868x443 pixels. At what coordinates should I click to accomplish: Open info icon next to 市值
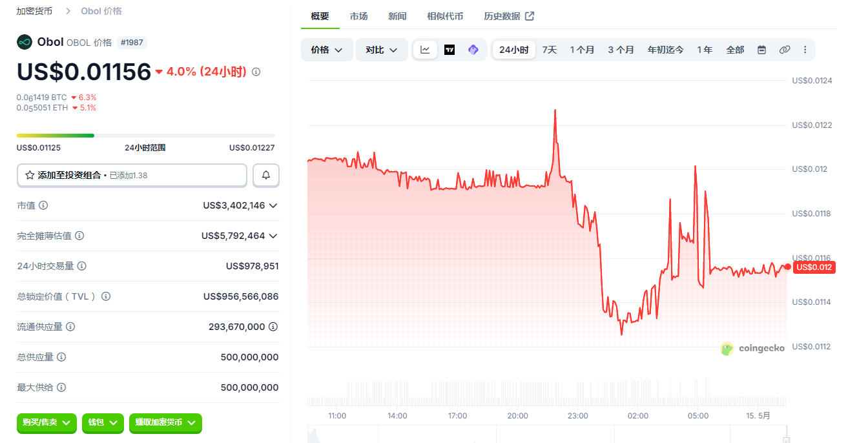pos(43,205)
